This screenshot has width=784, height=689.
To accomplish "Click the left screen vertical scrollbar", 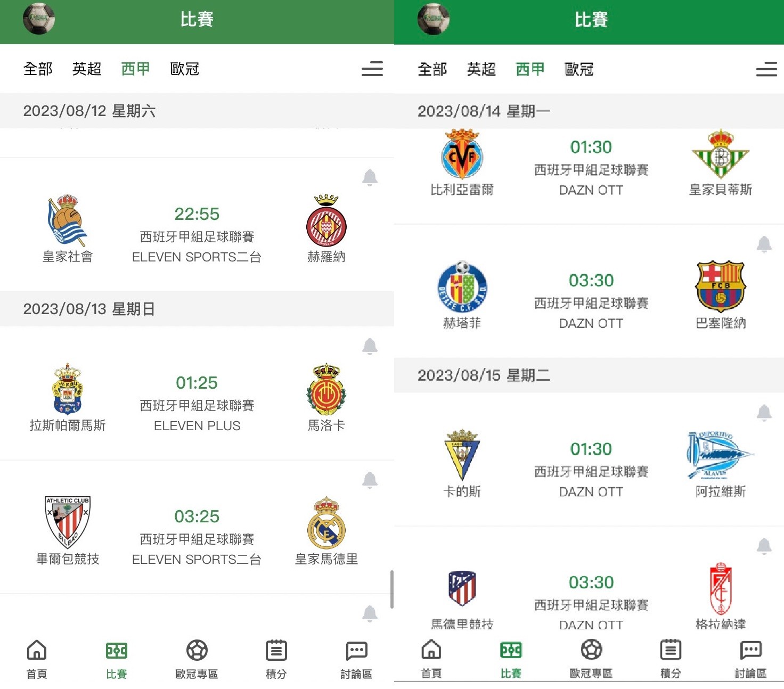I will 392,589.
